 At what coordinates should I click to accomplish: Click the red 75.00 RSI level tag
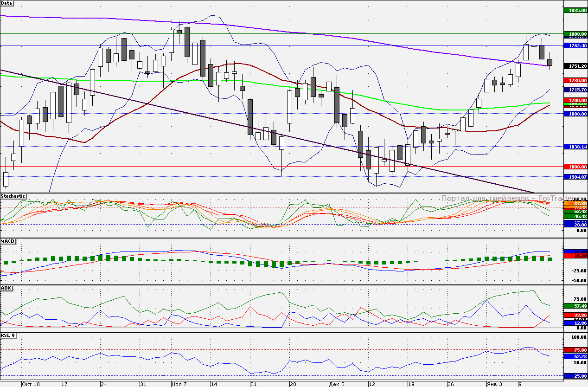(x=575, y=350)
